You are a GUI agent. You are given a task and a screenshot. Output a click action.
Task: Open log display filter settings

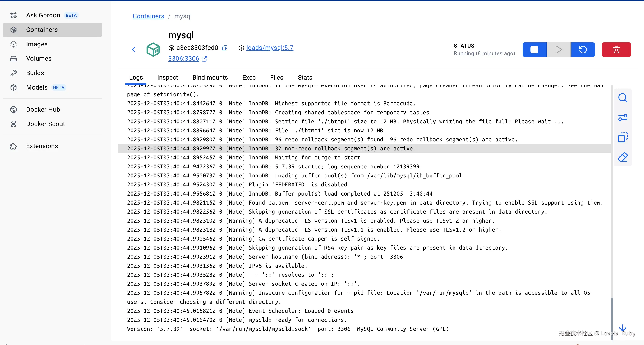pyautogui.click(x=623, y=117)
